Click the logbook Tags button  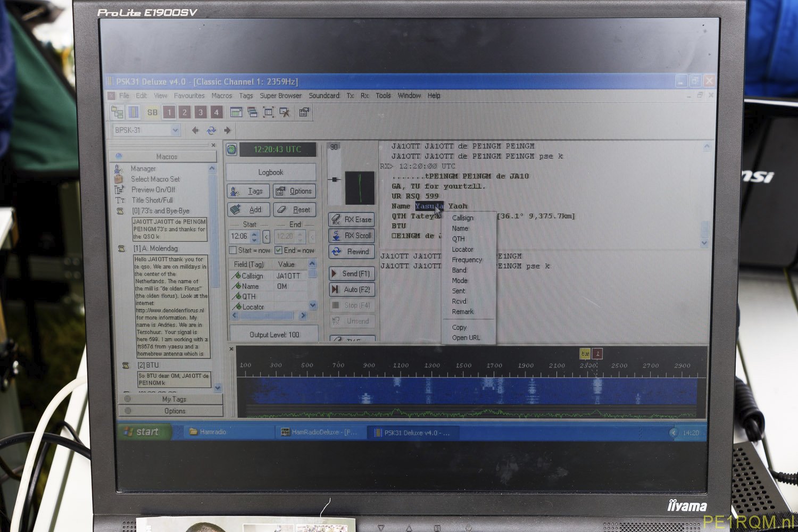pos(248,191)
